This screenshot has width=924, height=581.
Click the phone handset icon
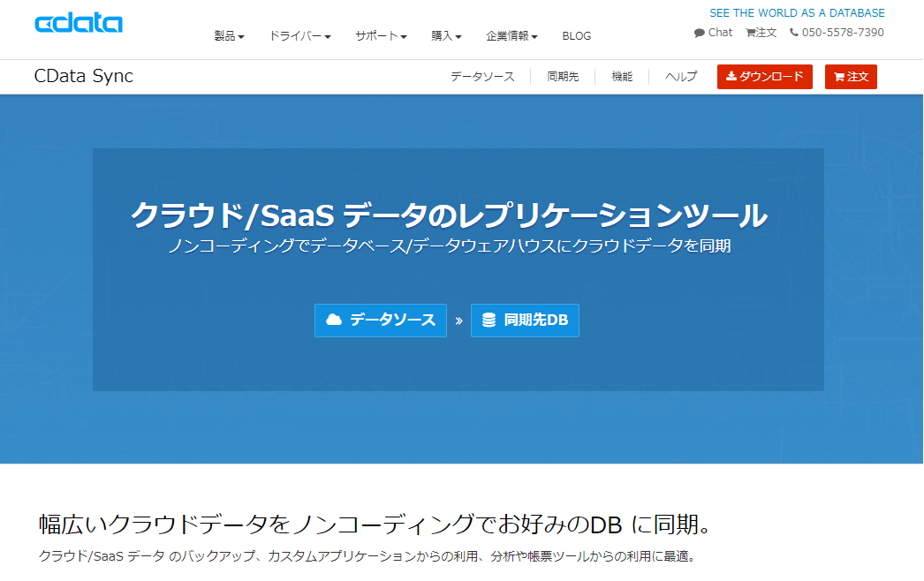coord(794,33)
